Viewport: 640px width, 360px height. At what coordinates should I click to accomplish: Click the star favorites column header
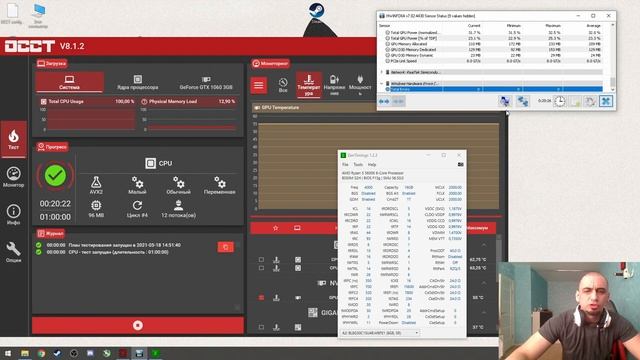pos(276,228)
